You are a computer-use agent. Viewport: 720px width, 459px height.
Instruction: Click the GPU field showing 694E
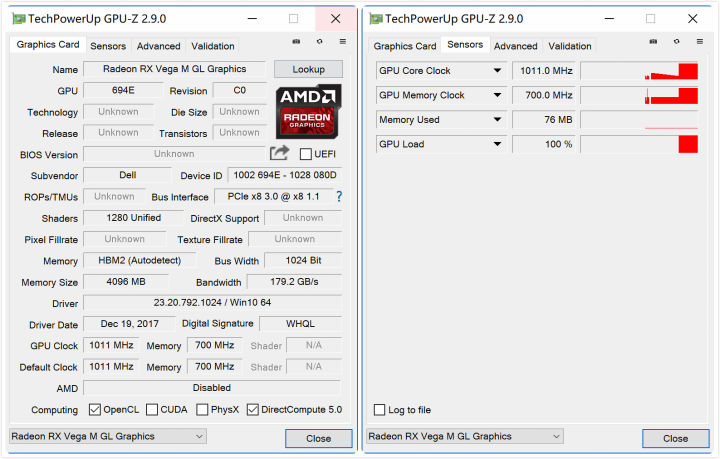(x=123, y=90)
